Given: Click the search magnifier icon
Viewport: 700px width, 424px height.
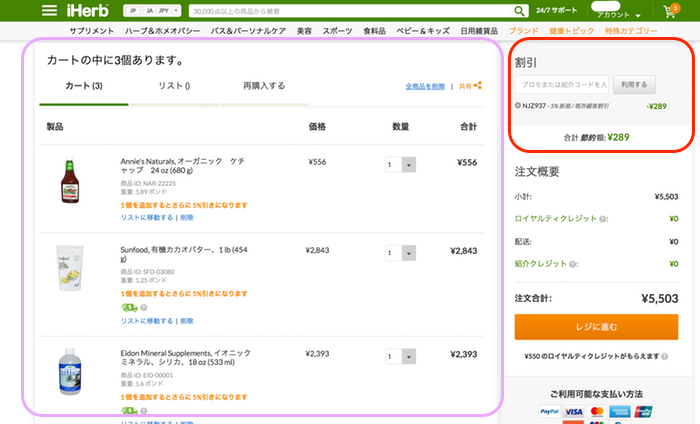Looking at the screenshot, I should (519, 11).
